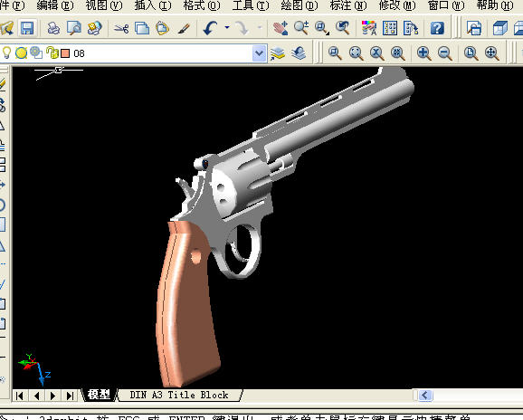Screen dimensions: 523x420
Task: Click the Save floppy disk icon
Action: 27,28
